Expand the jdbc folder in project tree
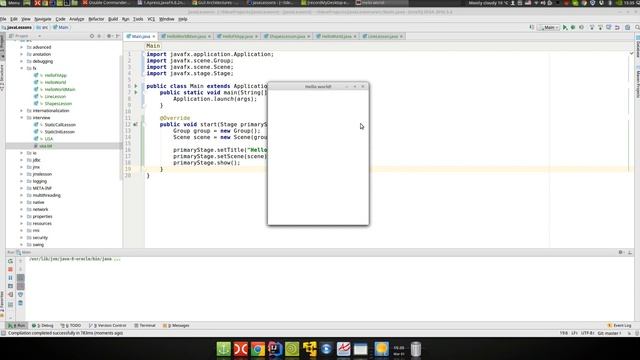640x360 pixels. tap(22, 160)
